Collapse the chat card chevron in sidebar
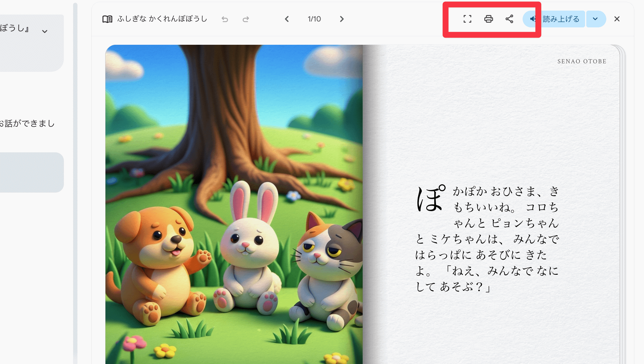Screen dimensions: 644x364 (45, 31)
